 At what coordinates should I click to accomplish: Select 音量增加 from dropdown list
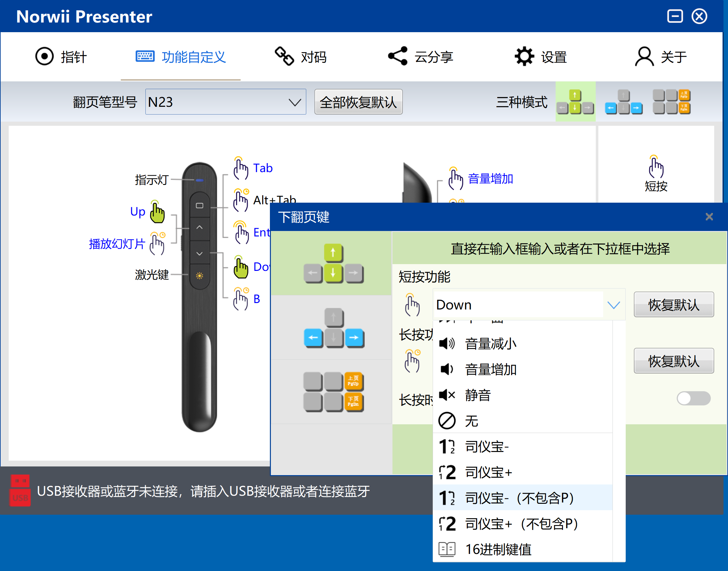coord(523,369)
